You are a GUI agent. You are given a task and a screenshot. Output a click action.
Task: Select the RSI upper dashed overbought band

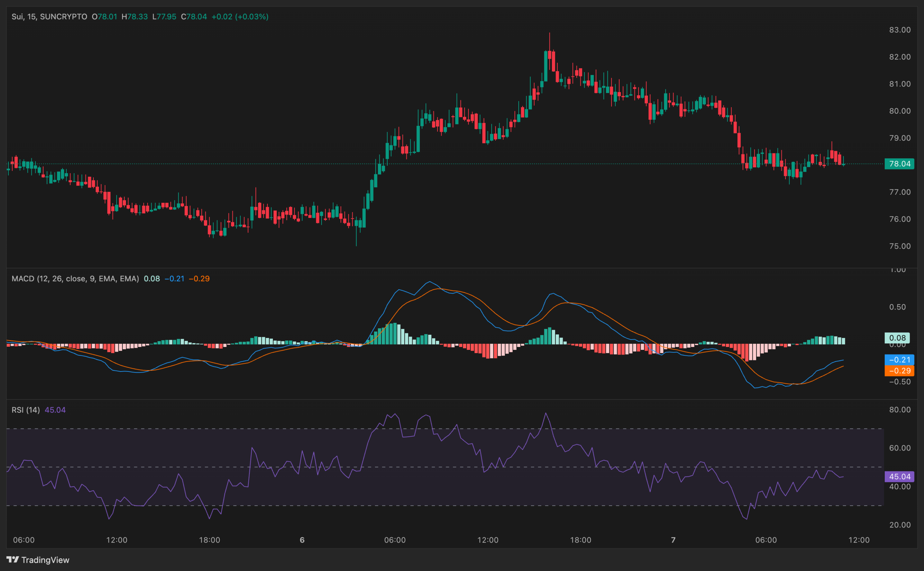[x=453, y=429]
